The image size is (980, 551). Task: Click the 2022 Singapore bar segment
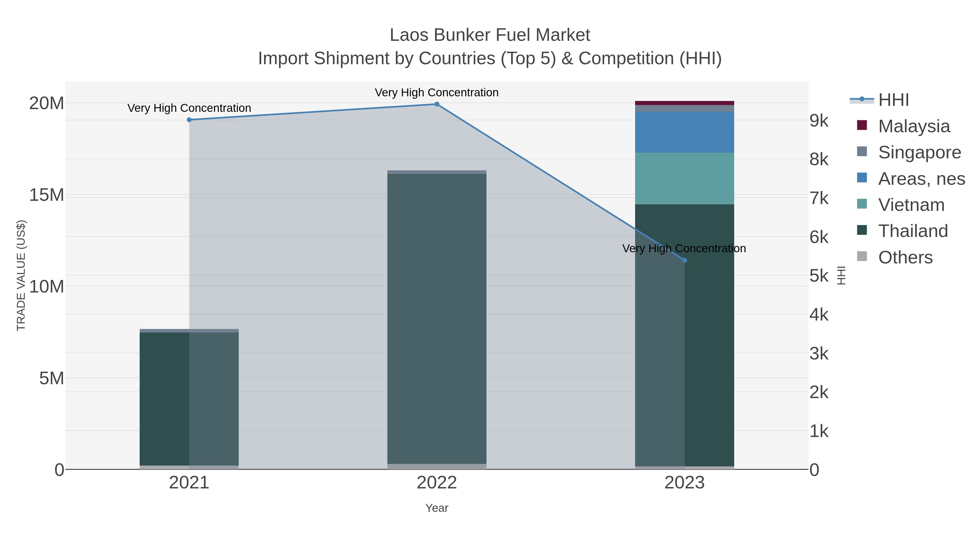(x=437, y=172)
